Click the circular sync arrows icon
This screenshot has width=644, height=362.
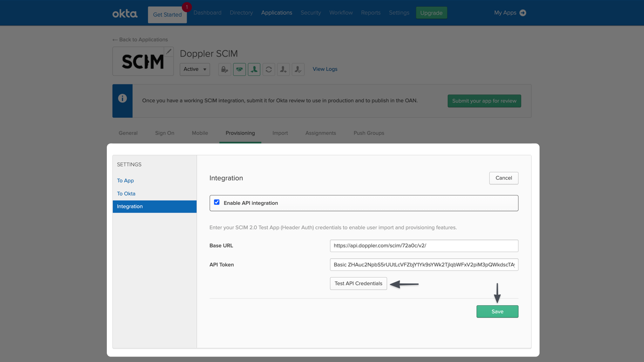tap(269, 70)
